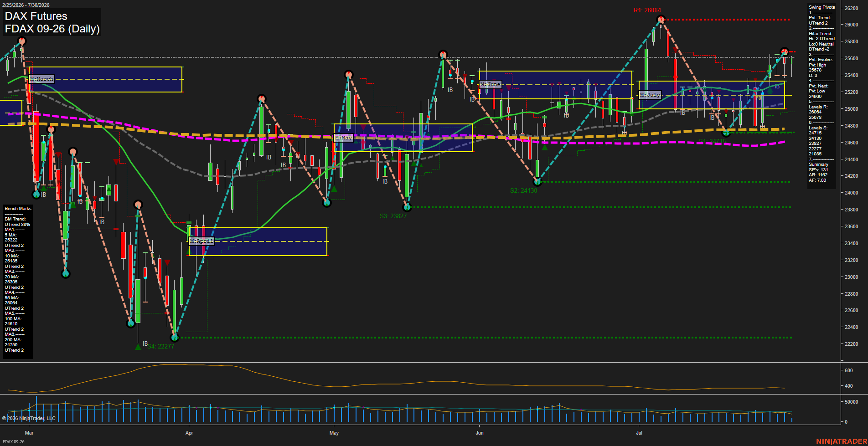Click the M:July monthly range label

tap(650, 95)
